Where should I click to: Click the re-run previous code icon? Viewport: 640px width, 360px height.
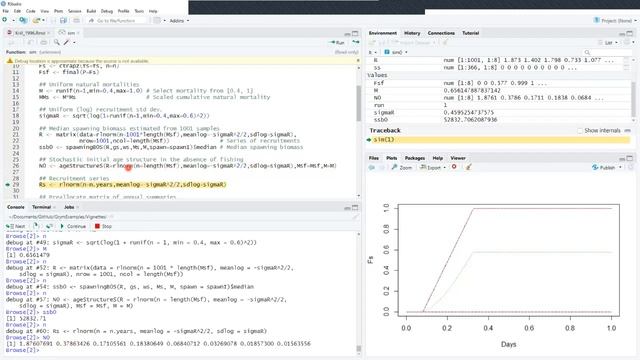coord(356,42)
